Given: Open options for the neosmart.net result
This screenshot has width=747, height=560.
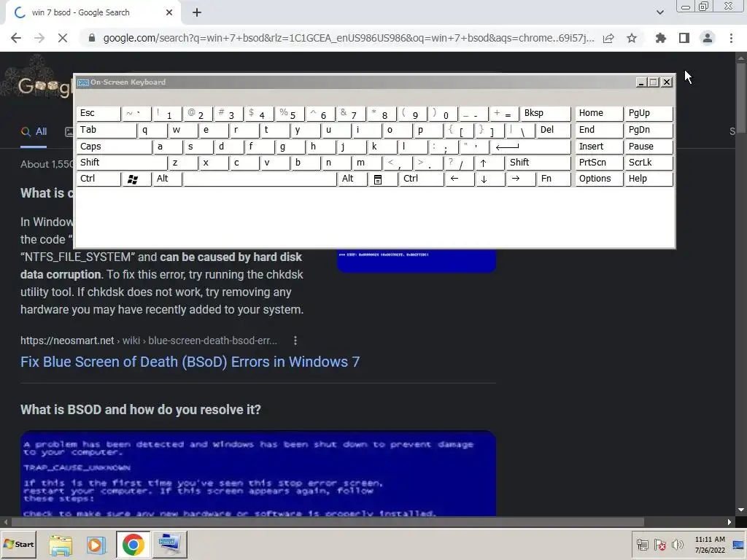Looking at the screenshot, I should click(x=295, y=341).
